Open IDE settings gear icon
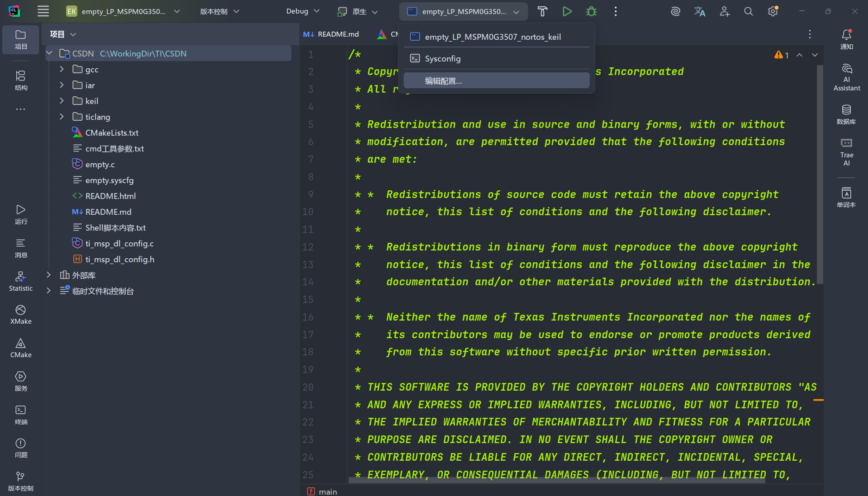 (773, 11)
